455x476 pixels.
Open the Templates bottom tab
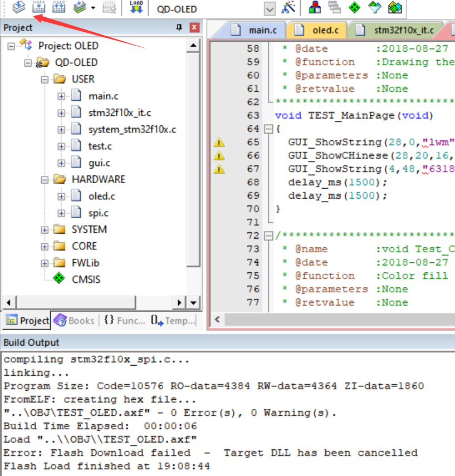point(173,321)
